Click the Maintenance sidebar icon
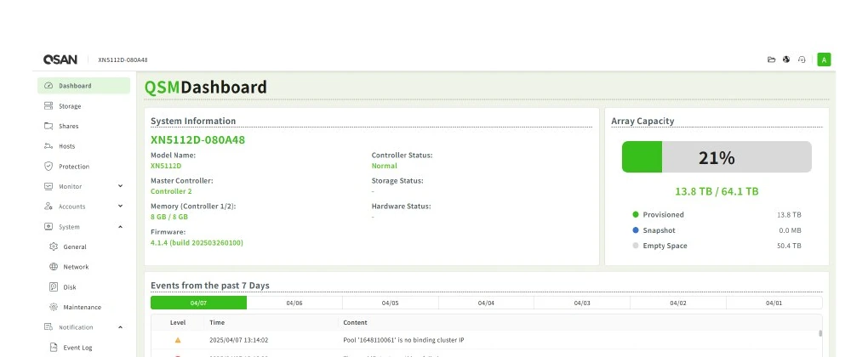 [54, 307]
